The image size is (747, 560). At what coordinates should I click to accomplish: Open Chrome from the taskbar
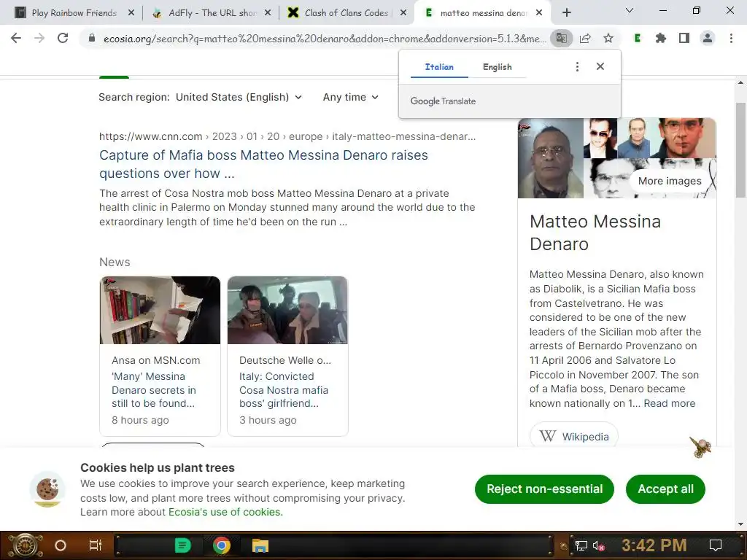[x=222, y=545]
